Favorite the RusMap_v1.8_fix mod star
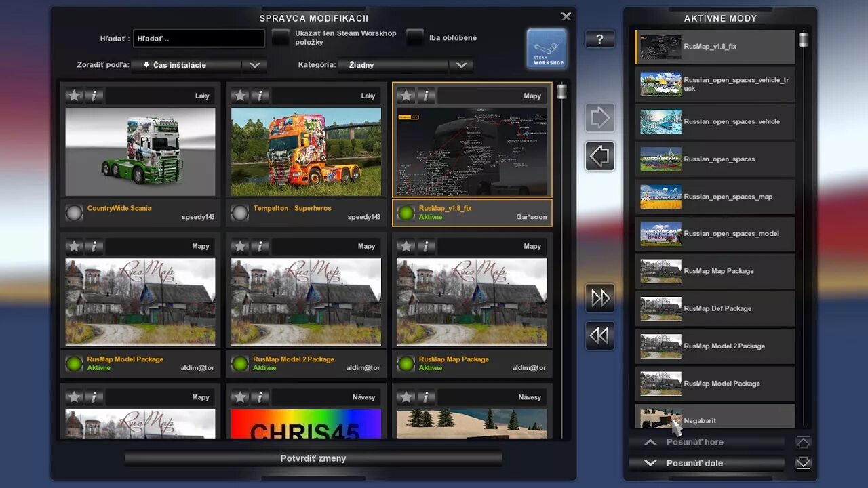 click(406, 96)
